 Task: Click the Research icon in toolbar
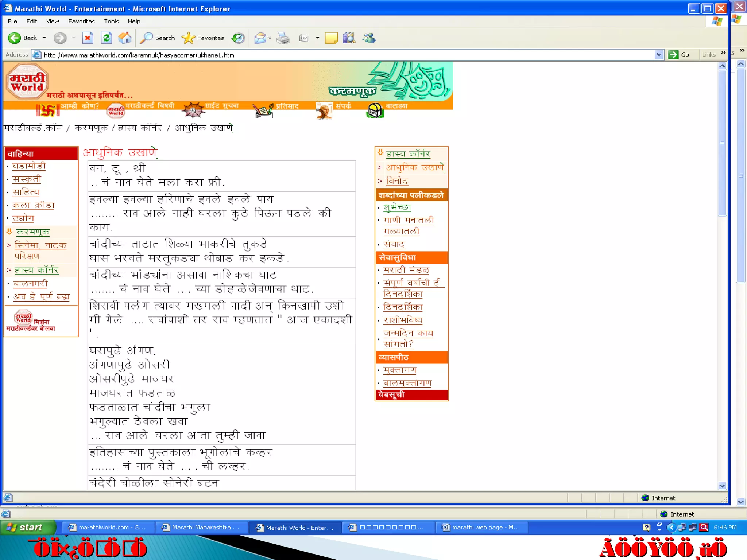[349, 38]
